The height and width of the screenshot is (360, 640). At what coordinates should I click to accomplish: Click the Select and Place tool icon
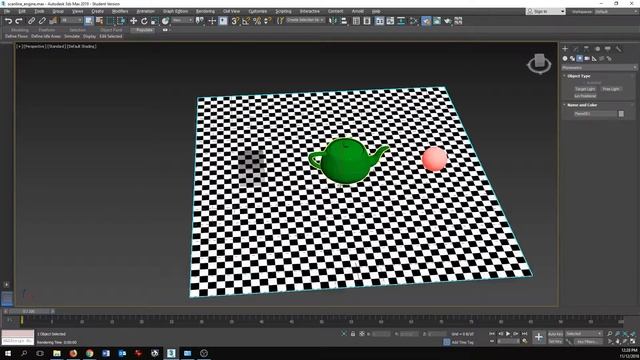click(x=165, y=21)
